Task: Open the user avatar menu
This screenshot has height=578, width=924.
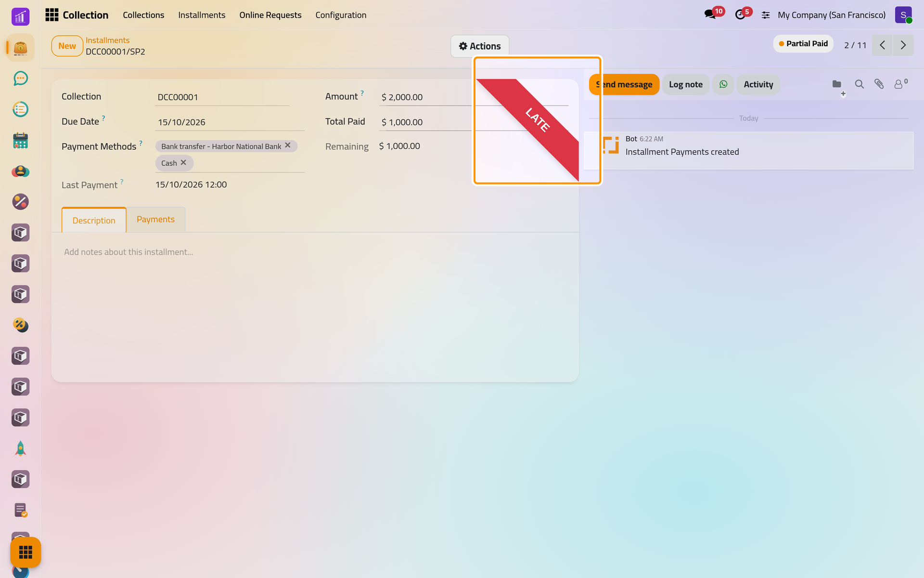Action: (x=903, y=15)
